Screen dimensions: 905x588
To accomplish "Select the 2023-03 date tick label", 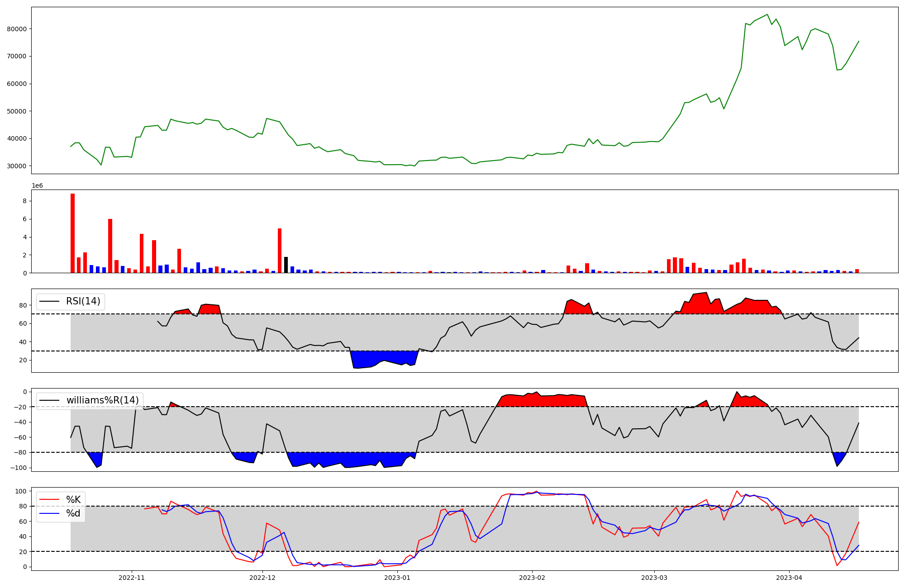I will point(654,578).
